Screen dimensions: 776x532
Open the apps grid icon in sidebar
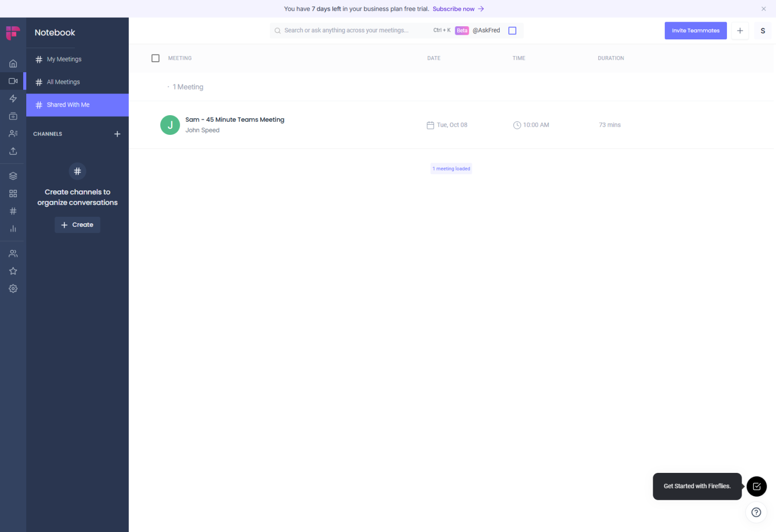click(x=13, y=194)
